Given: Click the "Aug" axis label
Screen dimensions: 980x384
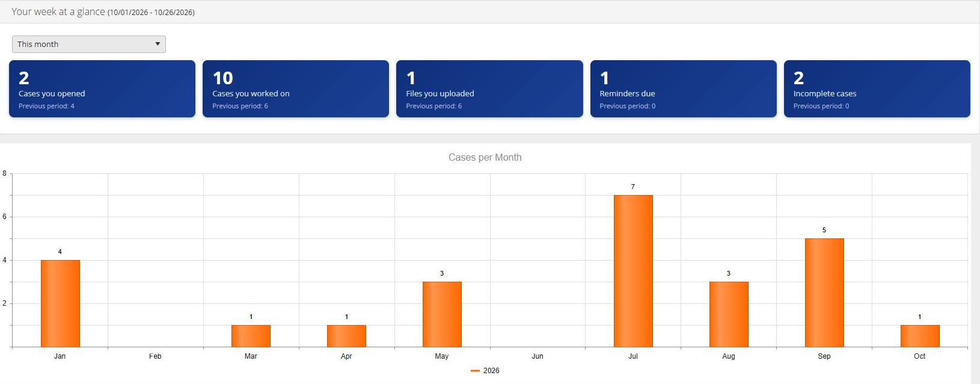Looking at the screenshot, I should [x=729, y=356].
